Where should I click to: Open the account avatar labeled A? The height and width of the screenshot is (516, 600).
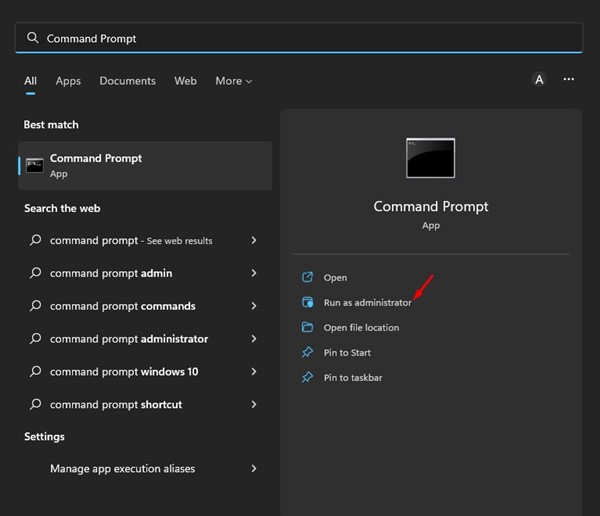tap(539, 80)
